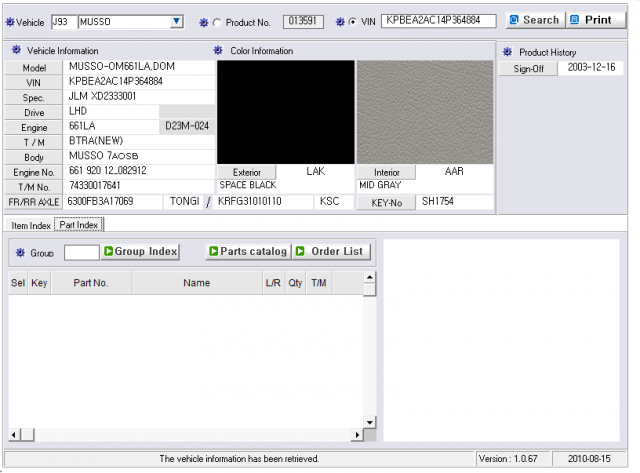Image resolution: width=640 pixels, height=473 pixels.
Task: Click the parts table scroll right arrow
Action: [357, 435]
